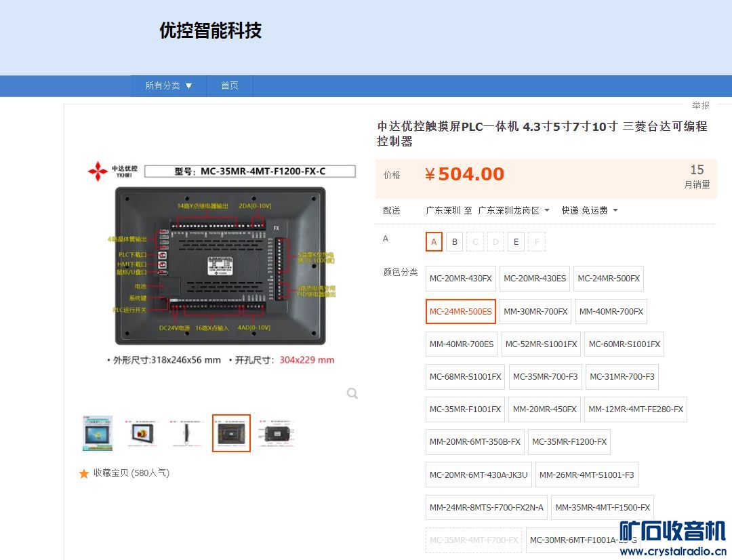Select option A

click(x=434, y=242)
